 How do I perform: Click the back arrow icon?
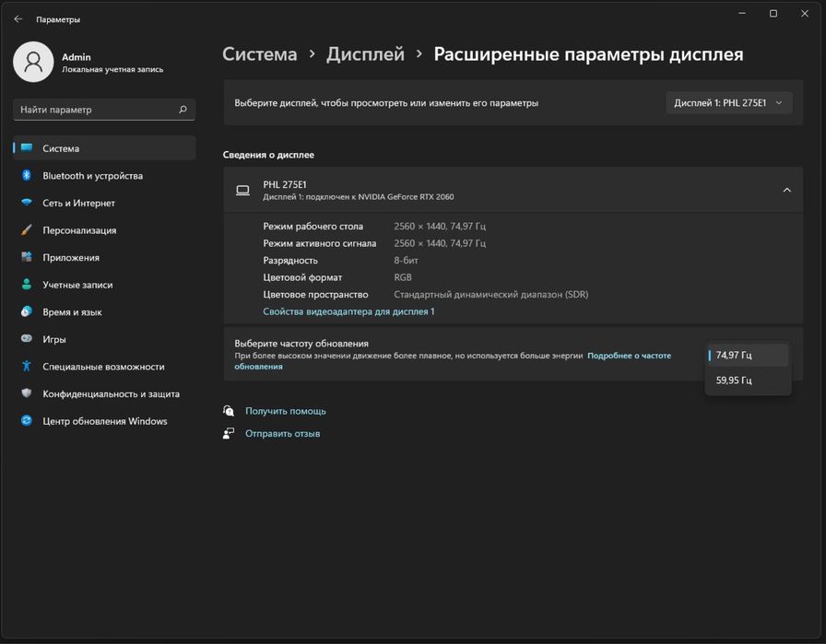point(18,19)
